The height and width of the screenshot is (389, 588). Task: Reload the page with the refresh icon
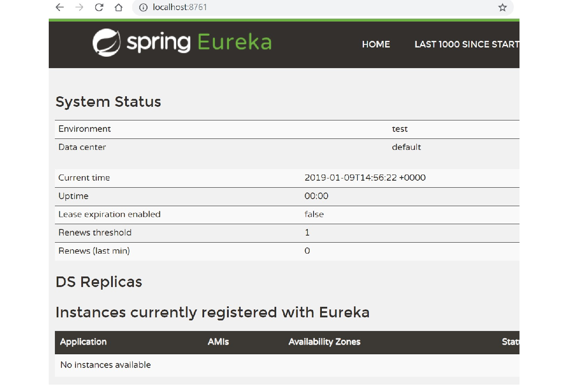(x=99, y=7)
